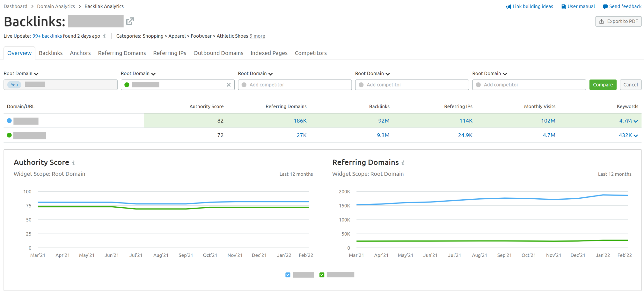Open the Outbound Domains tab
The height and width of the screenshot is (295, 644).
pos(218,53)
